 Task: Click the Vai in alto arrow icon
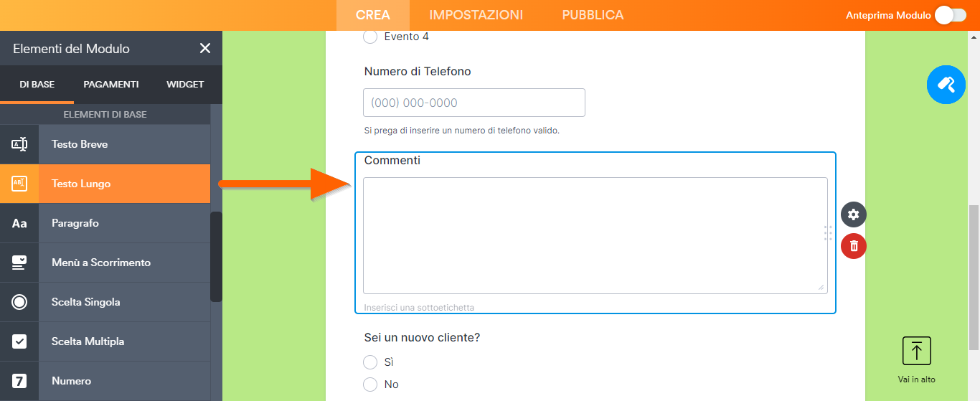point(916,351)
